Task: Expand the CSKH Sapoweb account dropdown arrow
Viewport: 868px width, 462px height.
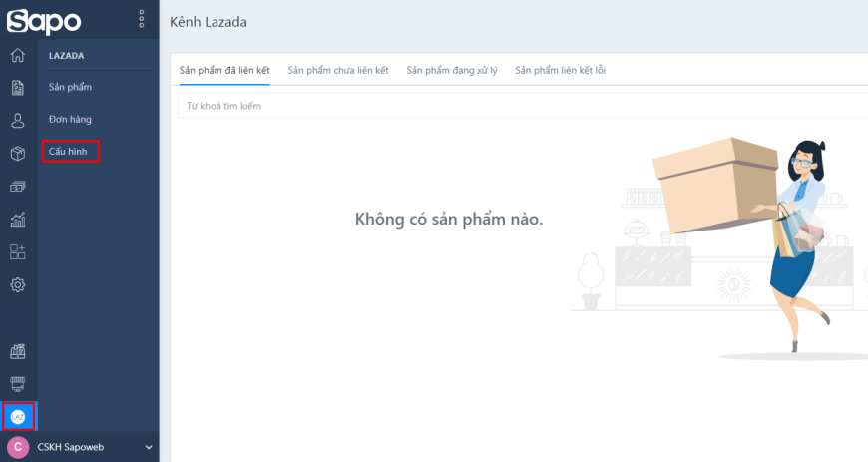Action: 149,447
